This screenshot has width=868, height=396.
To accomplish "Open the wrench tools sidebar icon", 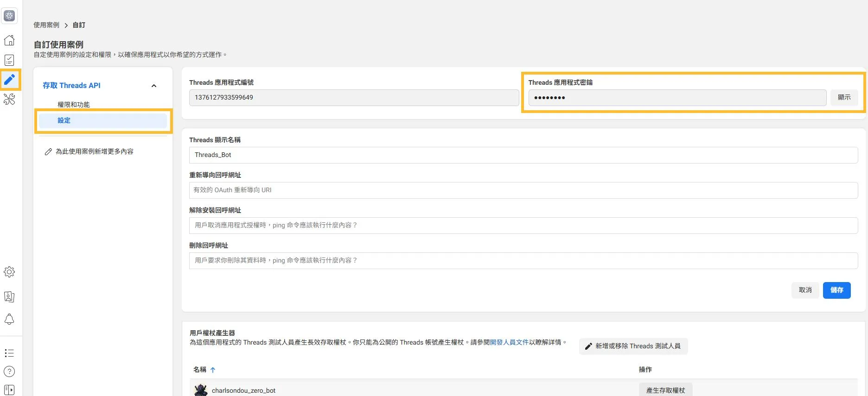I will coord(9,99).
